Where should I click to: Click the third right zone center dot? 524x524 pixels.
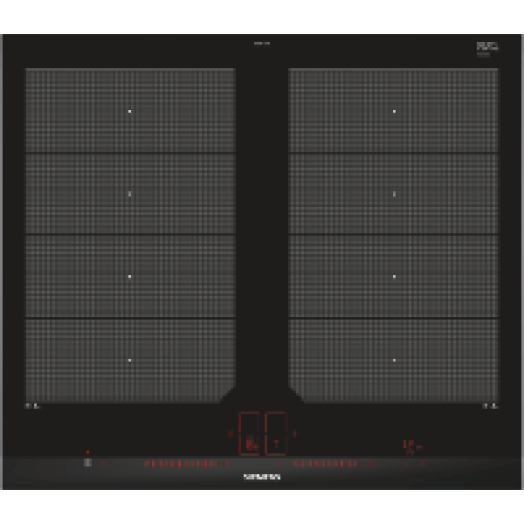(394, 276)
